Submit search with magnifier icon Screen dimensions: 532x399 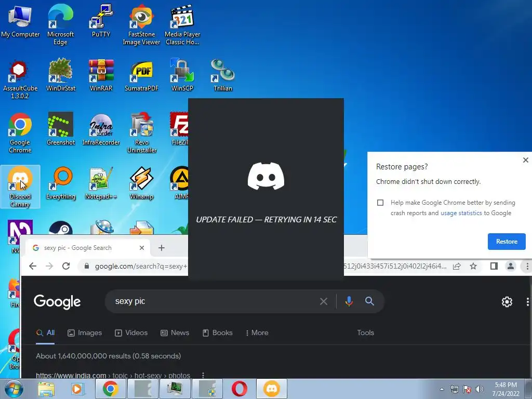point(369,301)
